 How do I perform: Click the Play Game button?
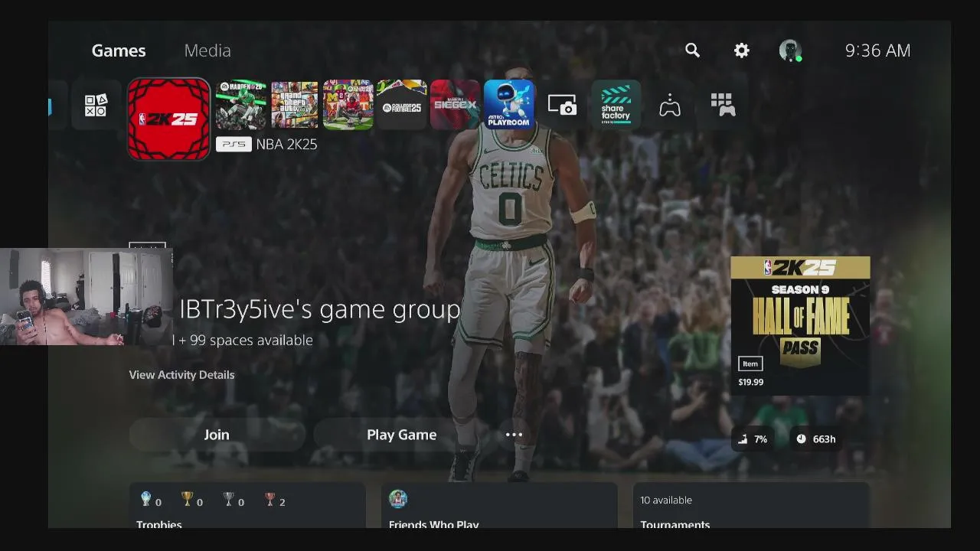[402, 435]
